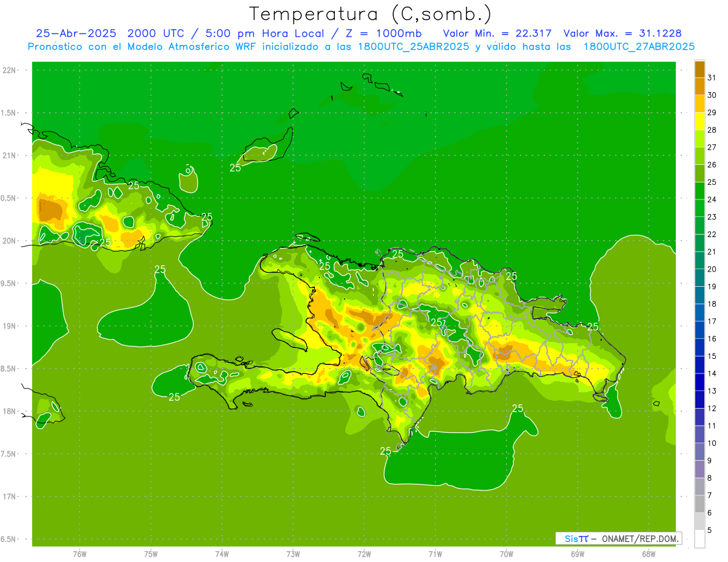This screenshot has height=562, width=728.
Task: Click the "21N" latitude axis label
Action: point(10,155)
